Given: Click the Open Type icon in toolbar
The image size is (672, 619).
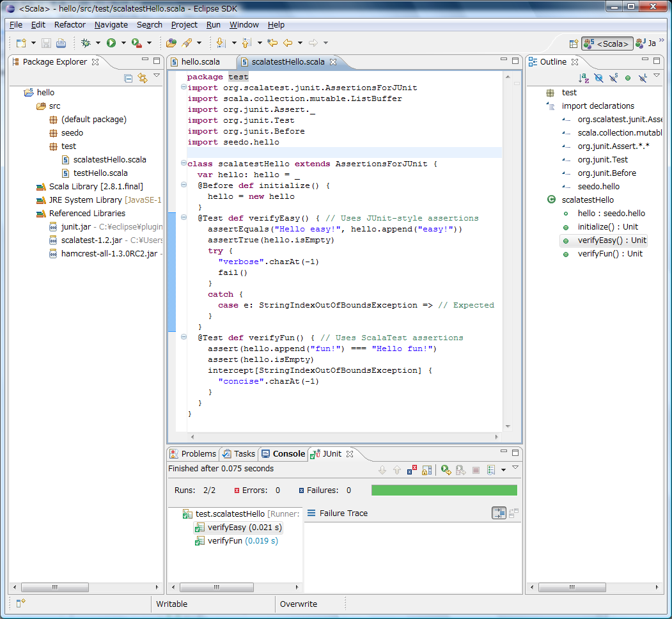Looking at the screenshot, I should point(171,43).
